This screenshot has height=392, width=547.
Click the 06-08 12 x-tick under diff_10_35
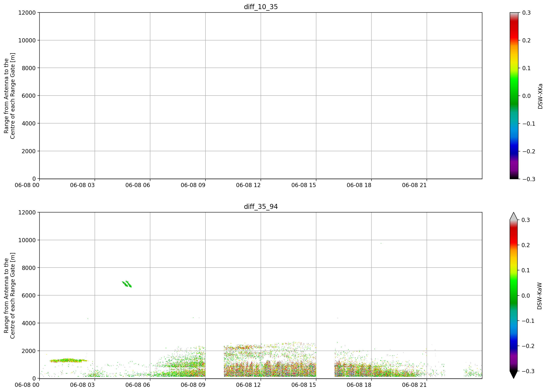(249, 185)
